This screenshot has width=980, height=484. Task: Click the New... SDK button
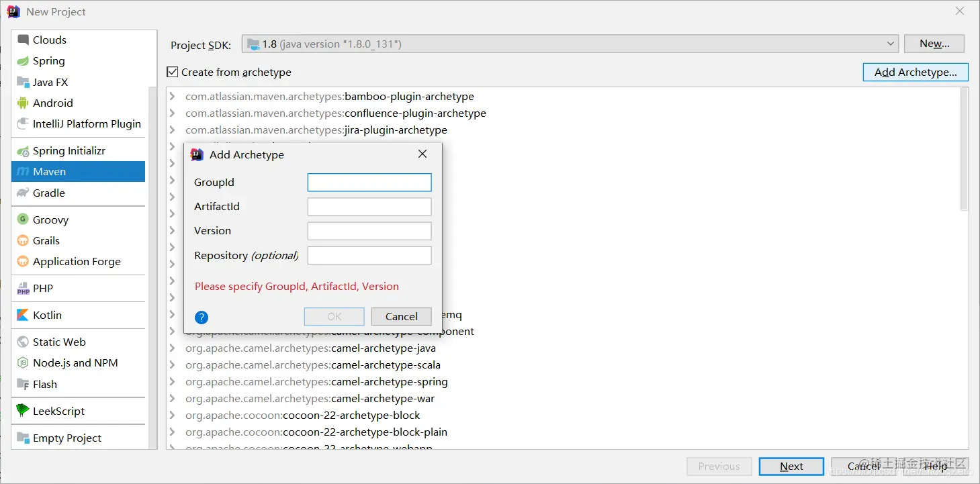(934, 44)
